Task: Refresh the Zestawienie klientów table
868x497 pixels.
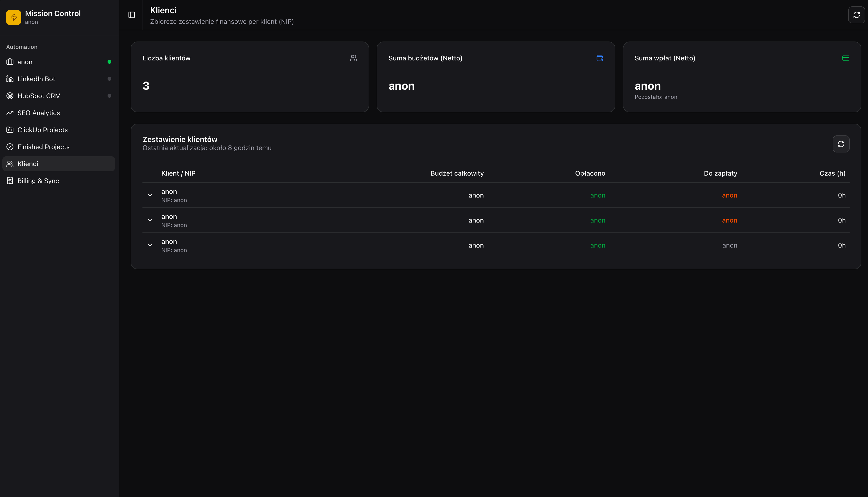Action: click(x=841, y=144)
